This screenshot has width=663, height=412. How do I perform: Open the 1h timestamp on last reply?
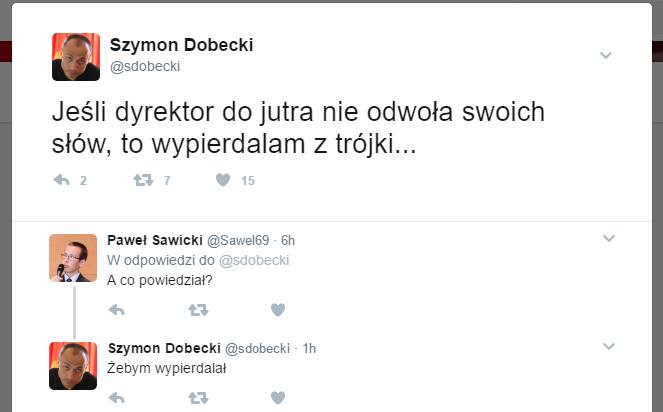(309, 348)
